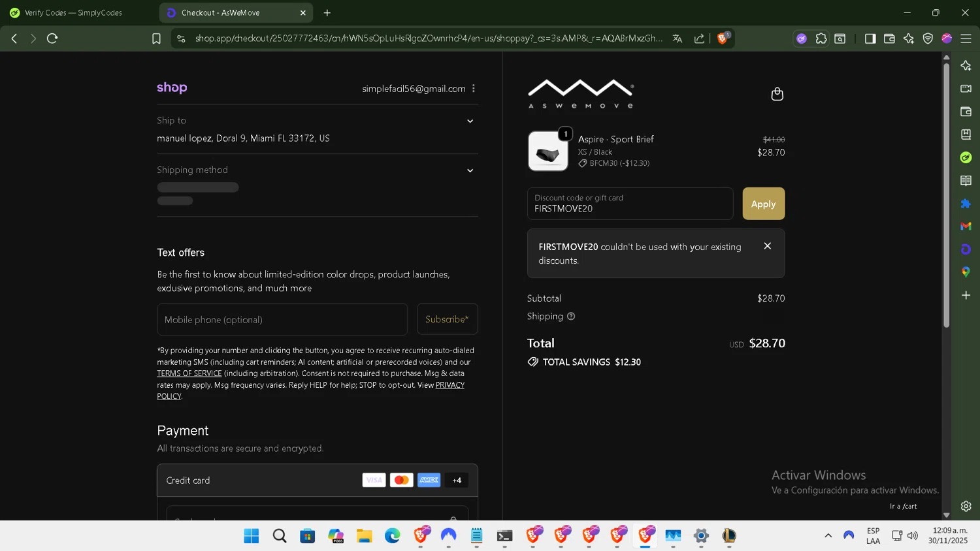
Task: Click the Subscribe* button
Action: tap(447, 319)
